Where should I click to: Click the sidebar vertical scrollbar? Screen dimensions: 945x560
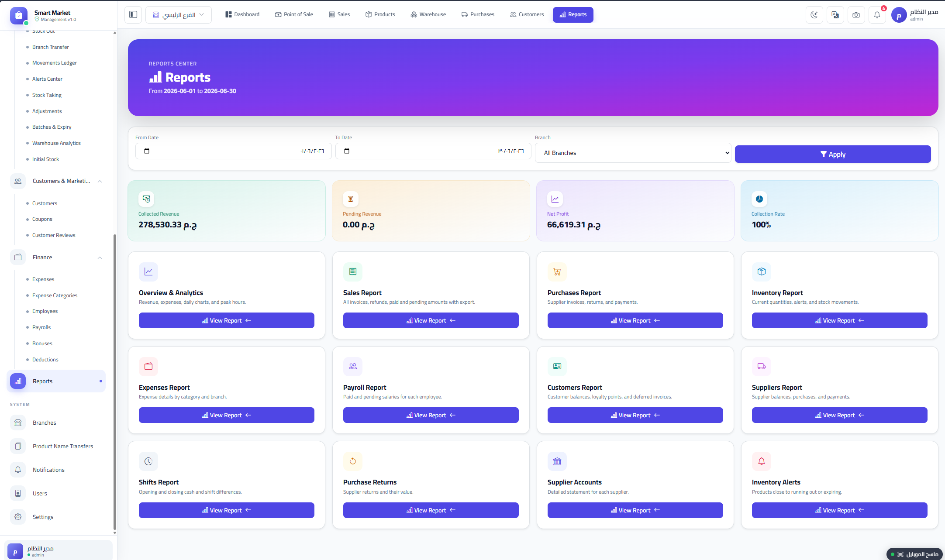click(115, 382)
